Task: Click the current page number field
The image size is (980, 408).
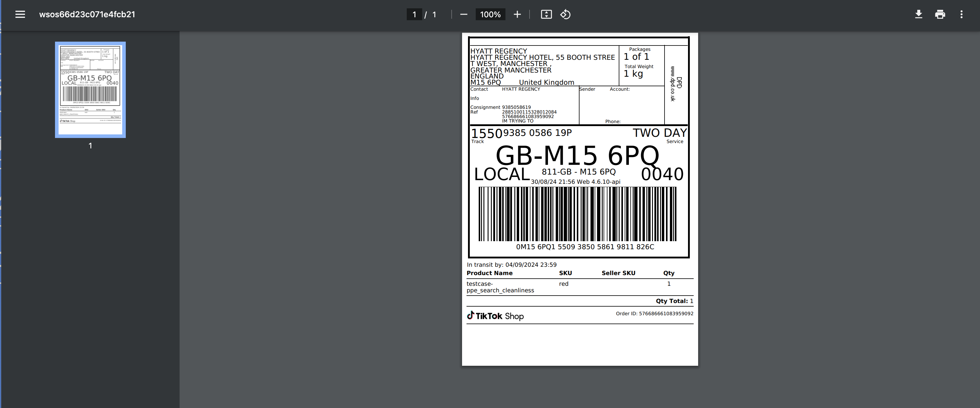Action: tap(414, 15)
